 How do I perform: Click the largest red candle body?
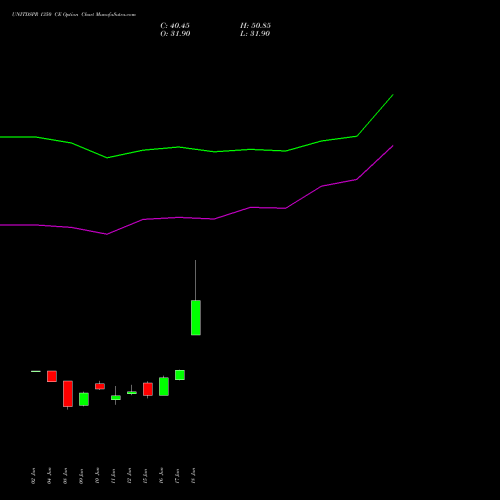68,394
